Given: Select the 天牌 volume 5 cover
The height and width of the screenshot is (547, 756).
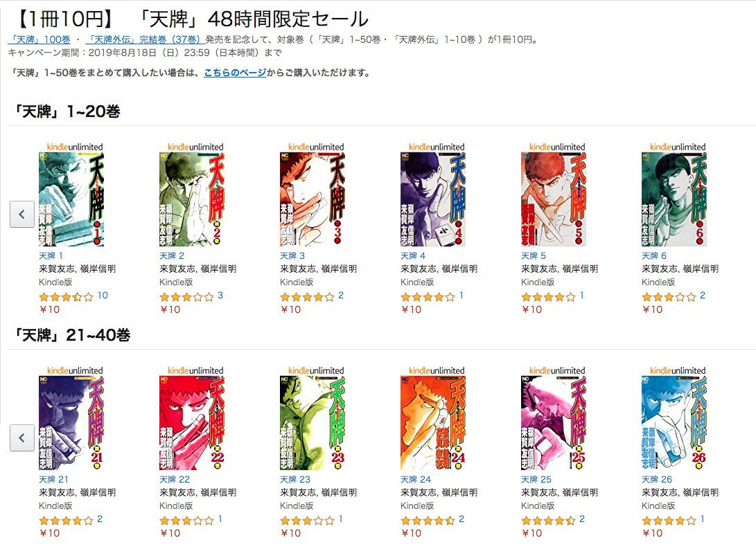Looking at the screenshot, I should point(554,199).
